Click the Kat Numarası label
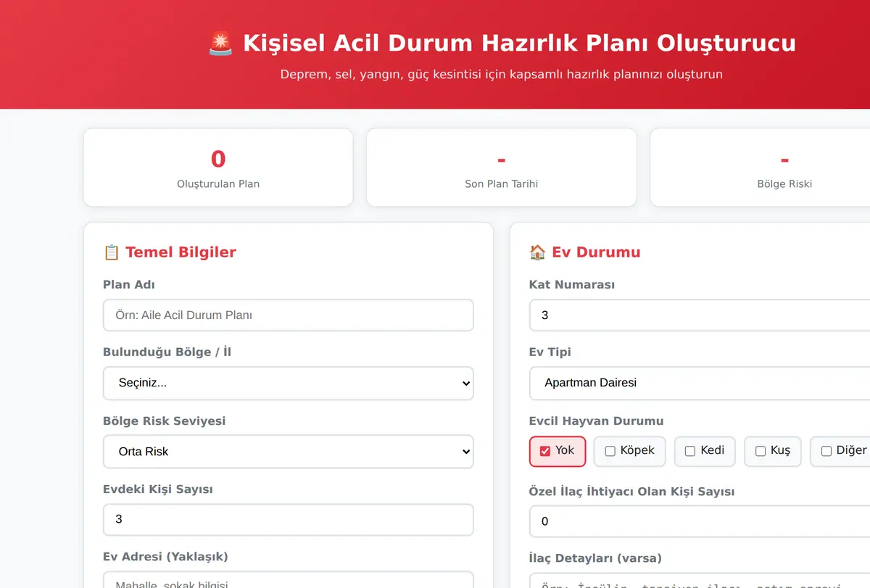 [572, 285]
